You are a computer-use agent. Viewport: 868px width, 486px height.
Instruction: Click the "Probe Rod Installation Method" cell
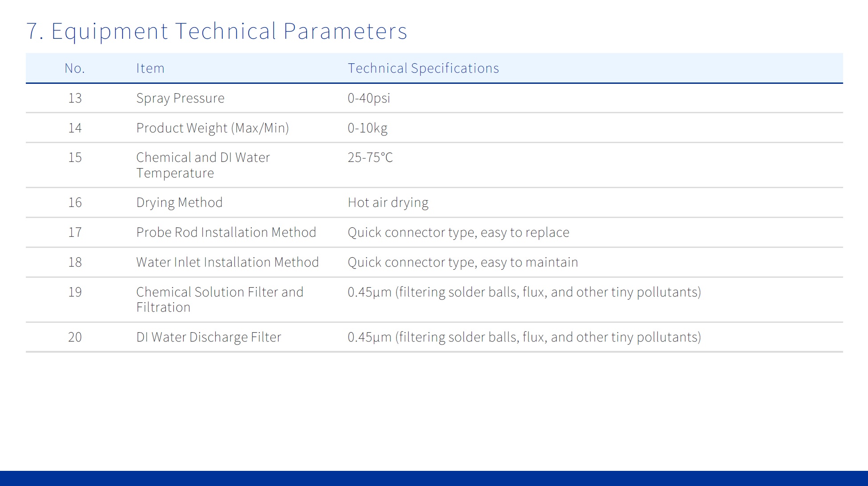pyautogui.click(x=226, y=232)
